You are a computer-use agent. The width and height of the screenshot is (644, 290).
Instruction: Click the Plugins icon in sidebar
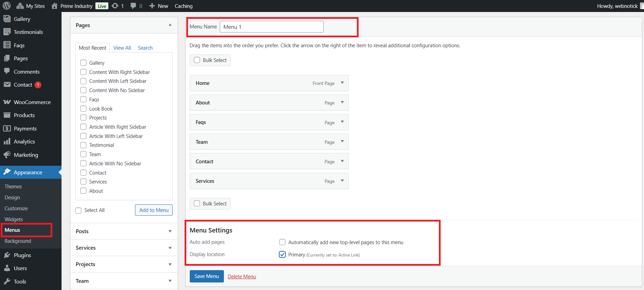point(7,255)
